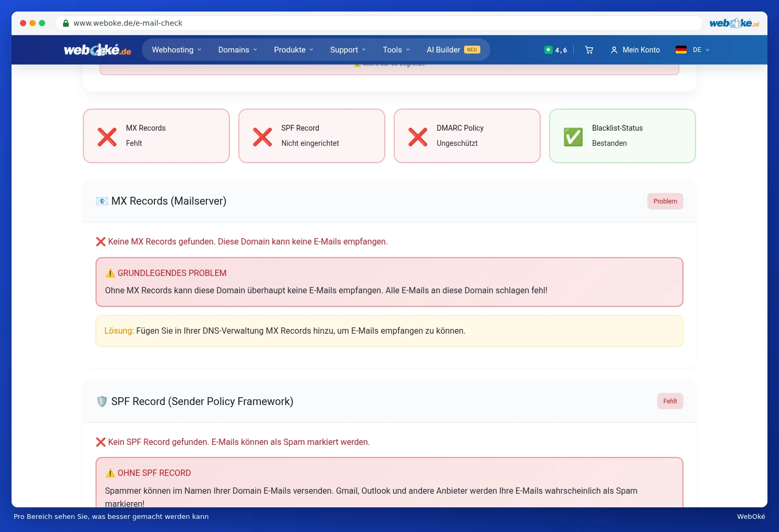The image size is (779, 532).
Task: Click the MX Records (Mailserver) heading
Action: click(169, 201)
